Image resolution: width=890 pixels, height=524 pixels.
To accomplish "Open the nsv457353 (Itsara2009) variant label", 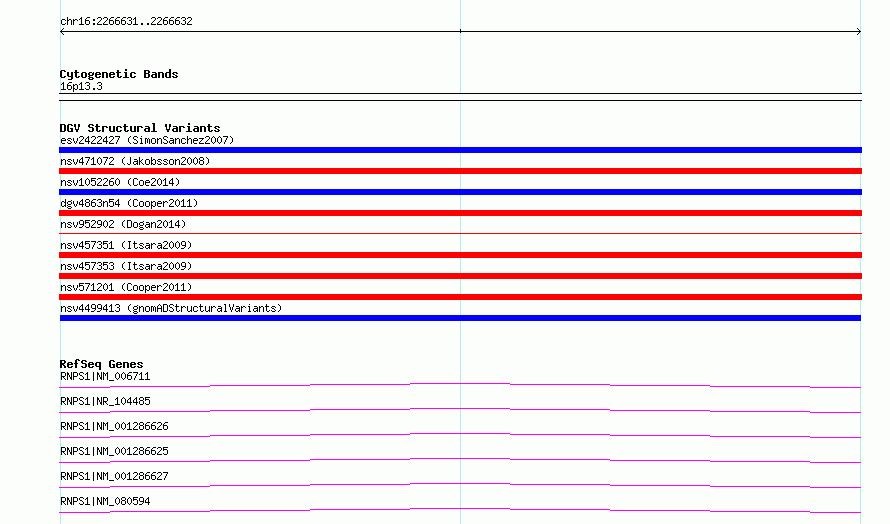I will (x=126, y=266).
